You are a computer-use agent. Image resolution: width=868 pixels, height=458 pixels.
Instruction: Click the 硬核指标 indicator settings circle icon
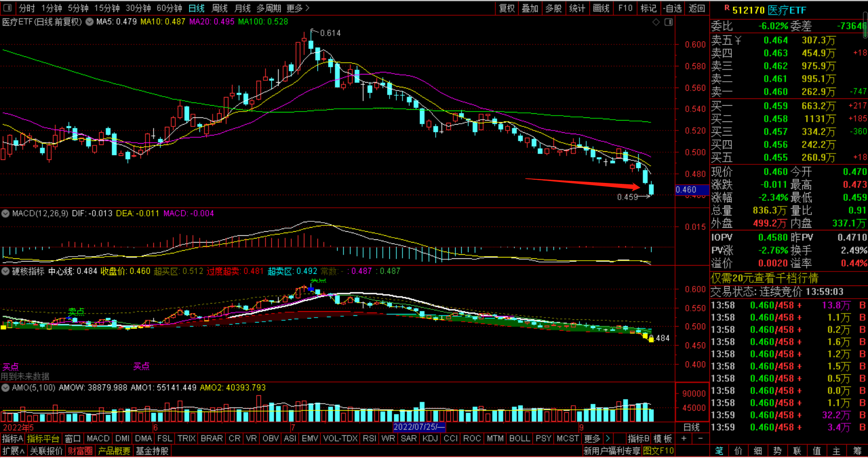5,271
